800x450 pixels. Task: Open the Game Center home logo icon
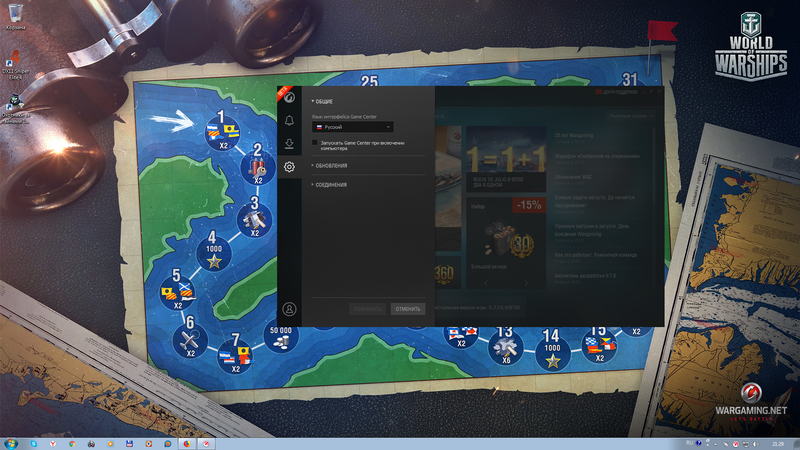pos(289,97)
